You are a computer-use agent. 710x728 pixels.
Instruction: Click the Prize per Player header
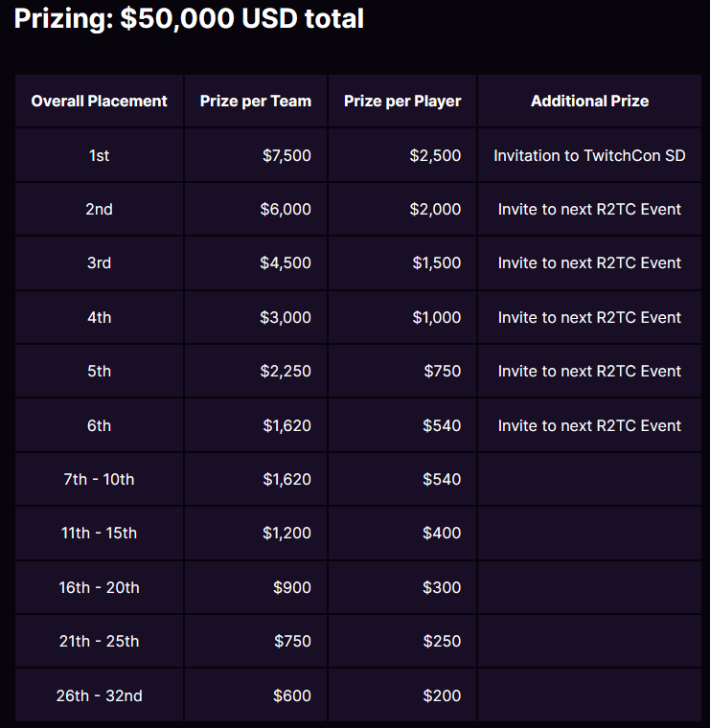[402, 101]
